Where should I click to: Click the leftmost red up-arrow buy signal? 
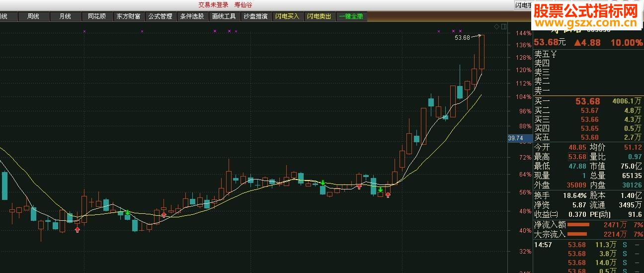point(77,229)
